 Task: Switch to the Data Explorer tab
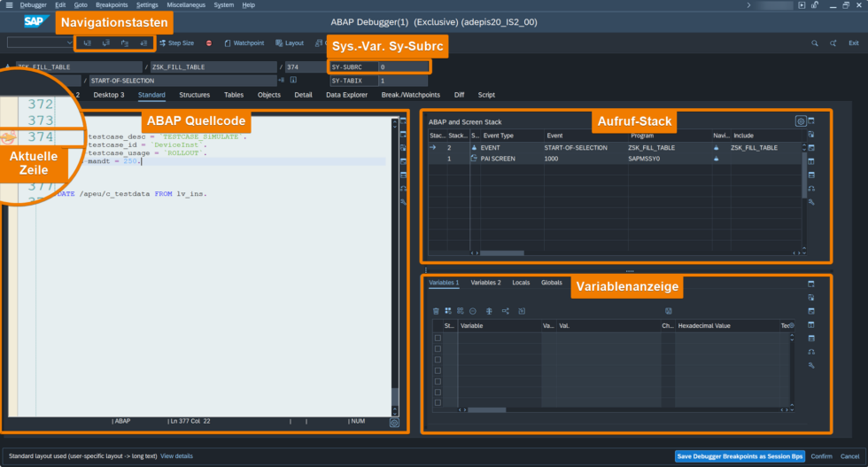click(346, 95)
